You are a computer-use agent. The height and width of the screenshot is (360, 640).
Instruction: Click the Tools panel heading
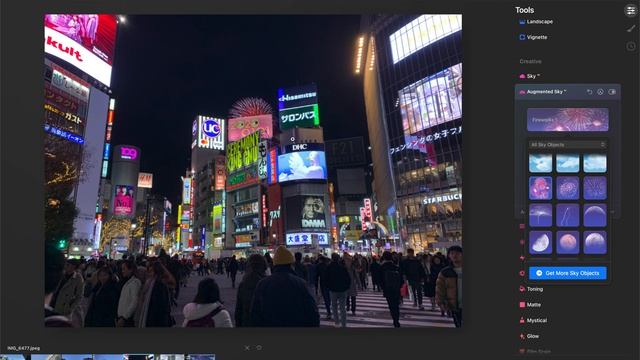[x=524, y=10]
